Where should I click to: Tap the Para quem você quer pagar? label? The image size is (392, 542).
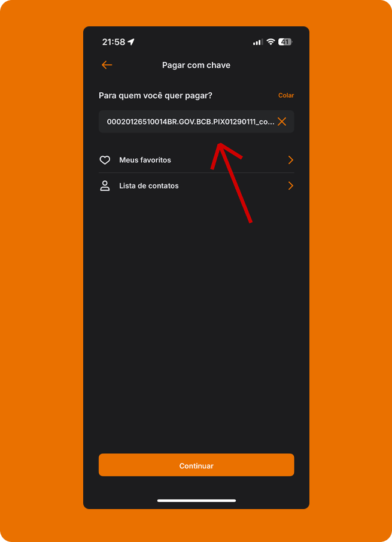(x=156, y=95)
